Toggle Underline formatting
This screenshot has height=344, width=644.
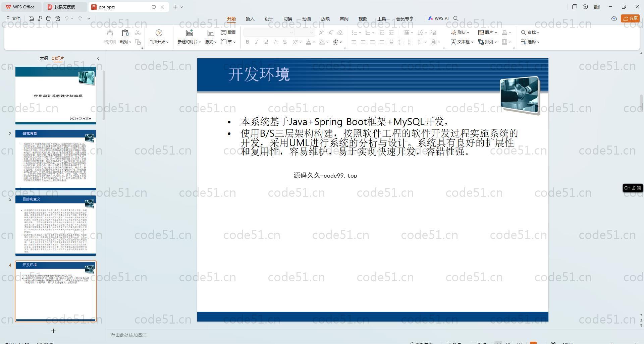[x=266, y=42]
